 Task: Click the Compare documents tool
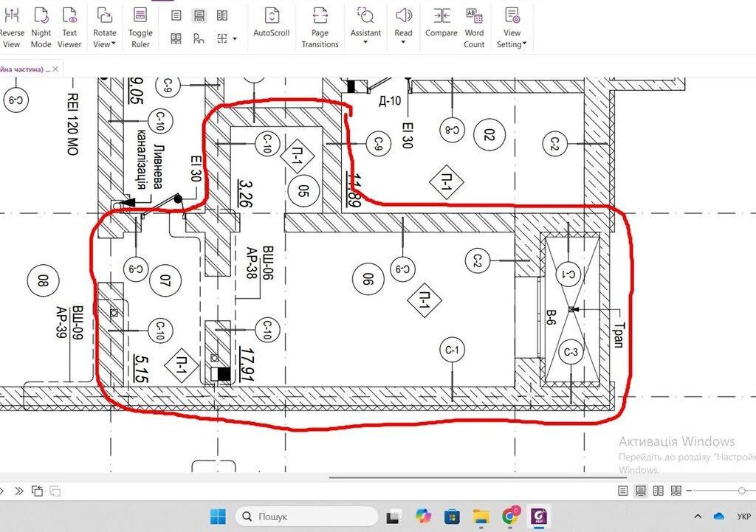pos(441,22)
